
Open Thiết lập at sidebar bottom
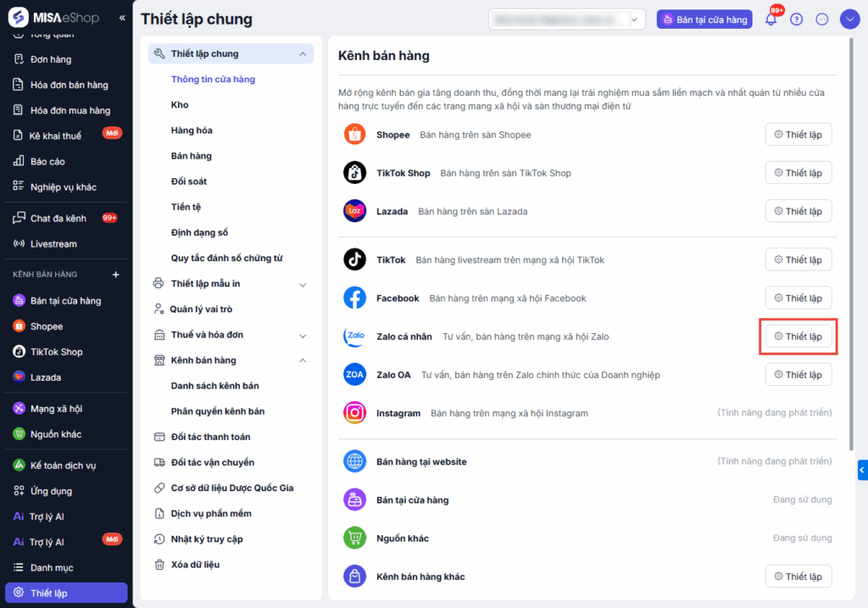click(66, 593)
